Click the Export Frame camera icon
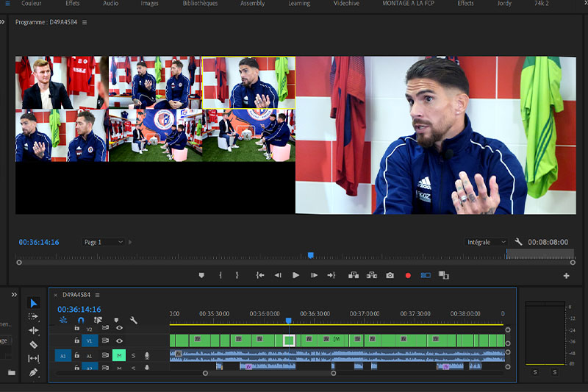Viewport: 588px width, 392px height. point(390,275)
